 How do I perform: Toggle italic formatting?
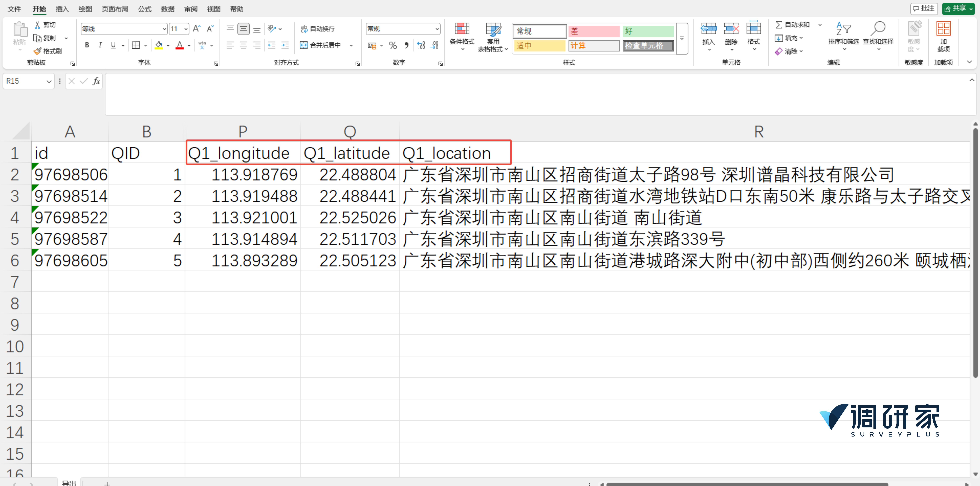[x=100, y=45]
